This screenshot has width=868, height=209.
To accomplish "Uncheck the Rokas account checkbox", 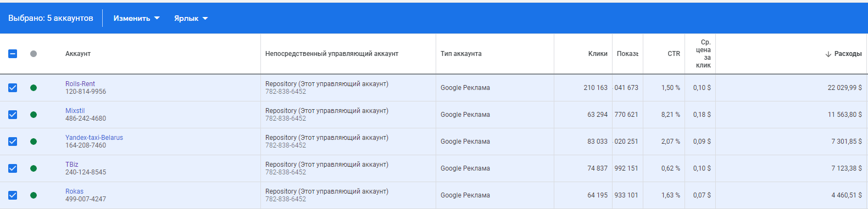I will (13, 195).
